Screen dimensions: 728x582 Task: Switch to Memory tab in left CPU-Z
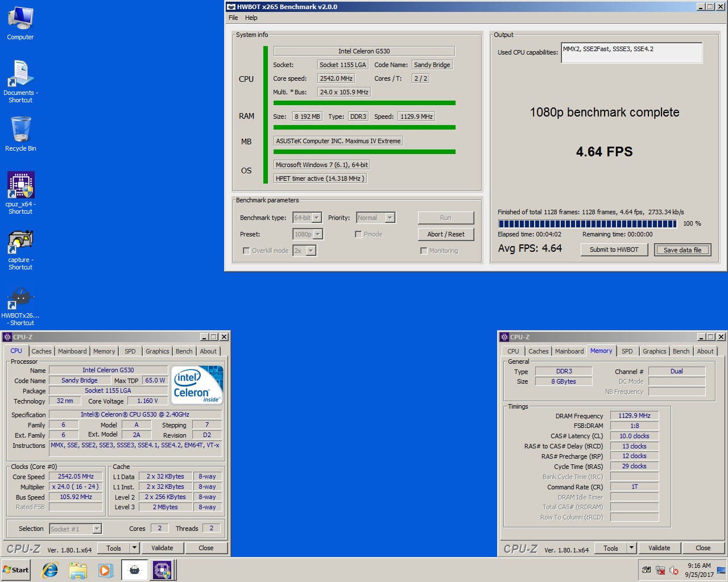click(104, 351)
